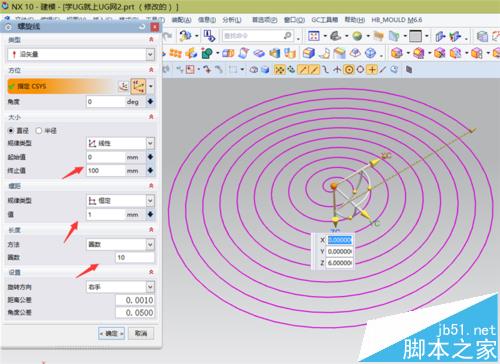Click the enable snap point toggle icon

point(279,69)
